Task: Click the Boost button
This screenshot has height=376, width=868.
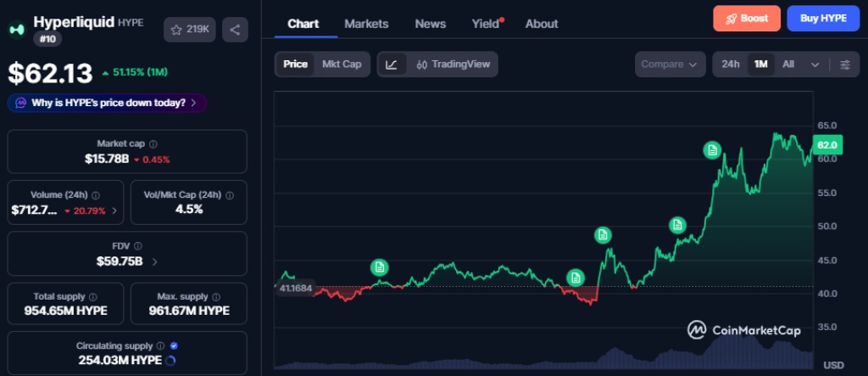Action: (x=747, y=19)
